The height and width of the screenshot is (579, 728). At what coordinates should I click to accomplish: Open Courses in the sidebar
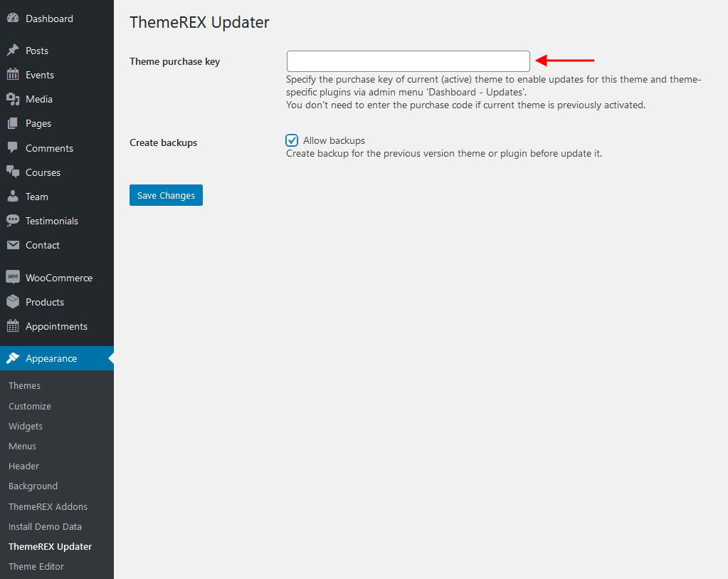[x=43, y=172]
